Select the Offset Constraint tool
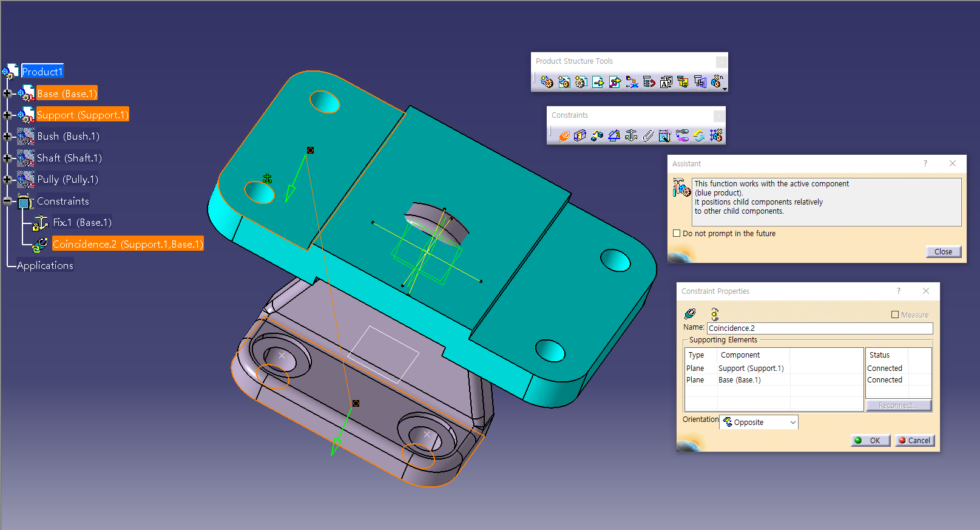This screenshot has height=530, width=980. pyautogui.click(x=597, y=135)
